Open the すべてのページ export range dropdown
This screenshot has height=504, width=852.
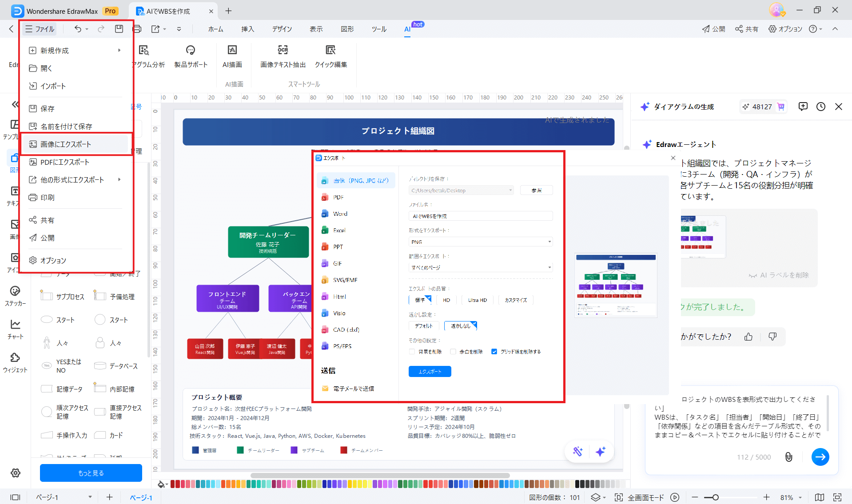[480, 267]
